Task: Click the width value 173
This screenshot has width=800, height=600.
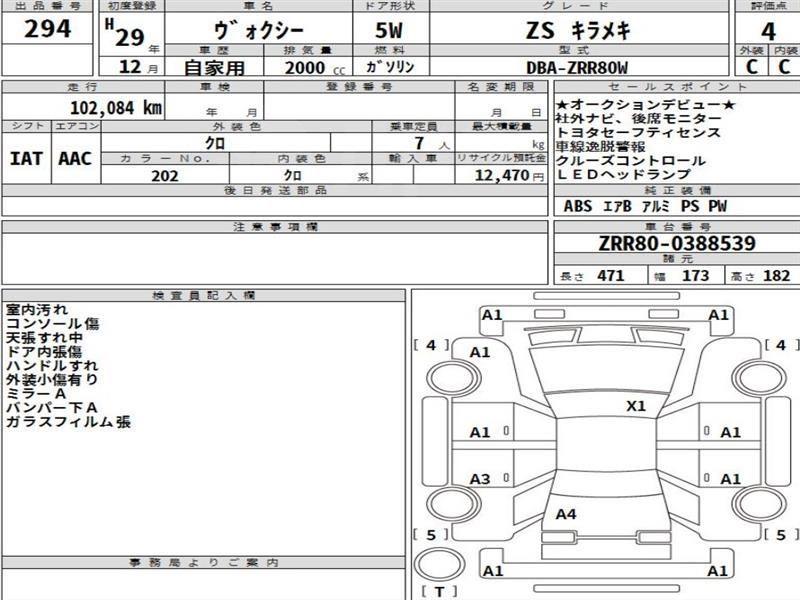Action: click(x=695, y=276)
